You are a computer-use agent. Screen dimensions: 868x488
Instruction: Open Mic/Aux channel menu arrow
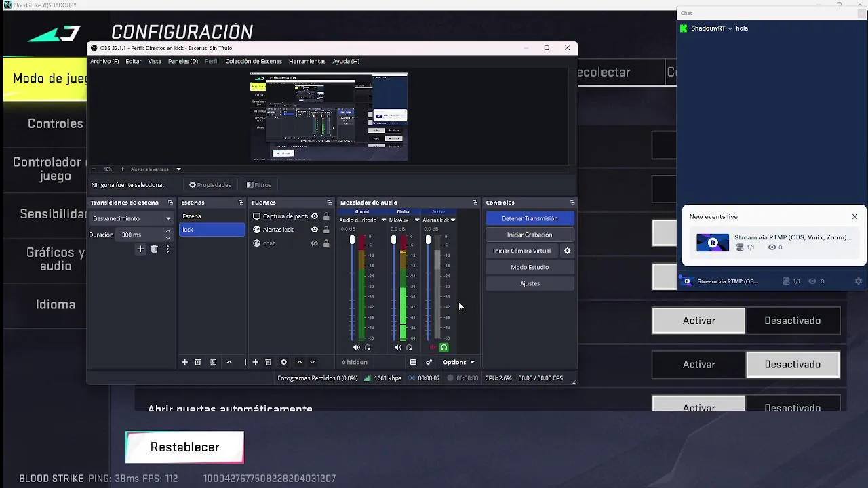(417, 220)
